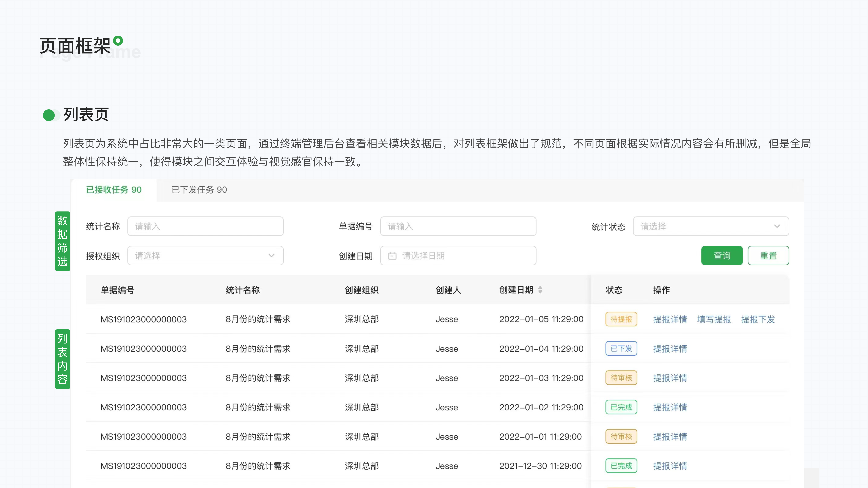The height and width of the screenshot is (488, 868).
Task: Click the calendar icon in 创建日期
Action: click(392, 256)
